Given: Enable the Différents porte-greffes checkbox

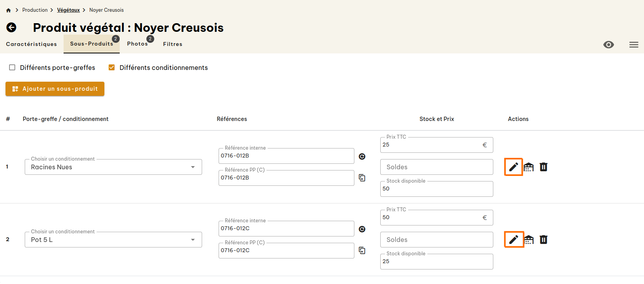Looking at the screenshot, I should pos(12,67).
